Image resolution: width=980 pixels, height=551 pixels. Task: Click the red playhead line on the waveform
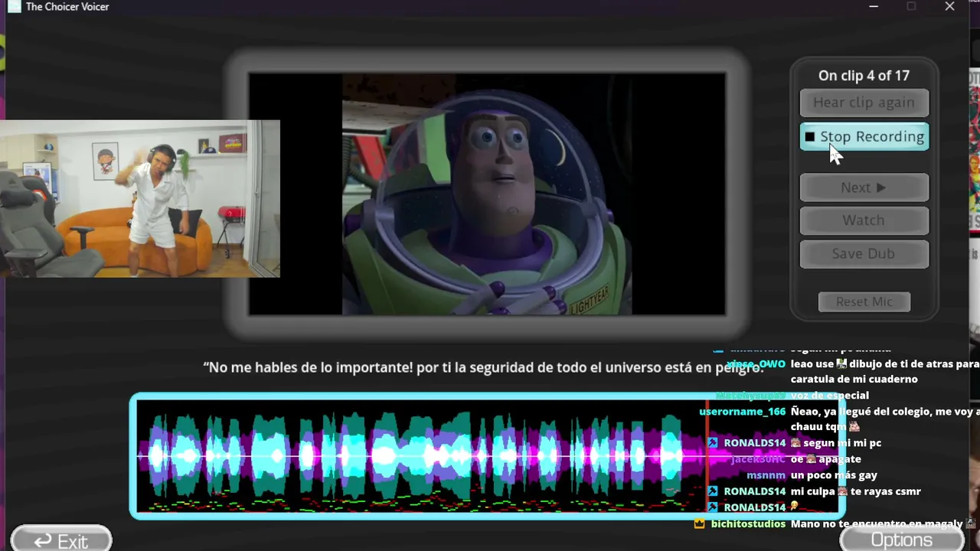point(707,456)
